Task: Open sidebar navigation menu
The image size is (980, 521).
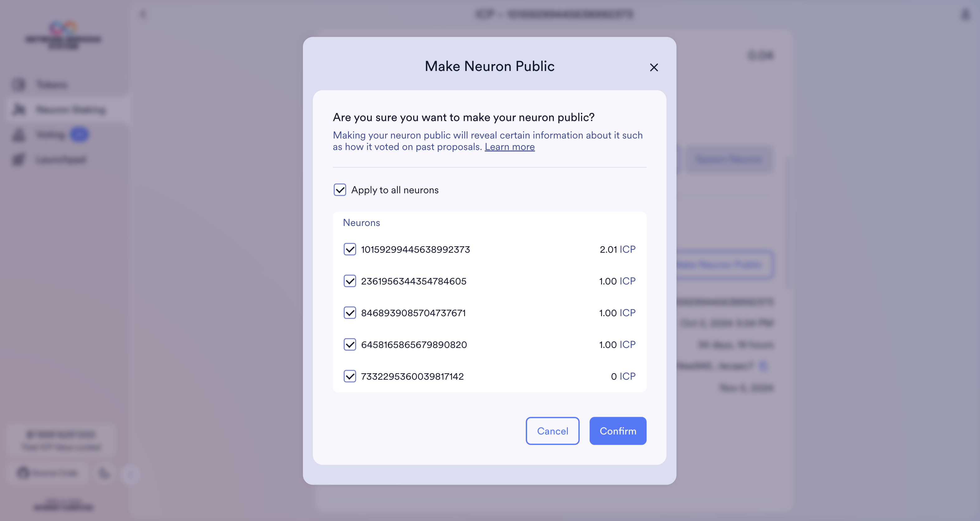Action: [x=143, y=14]
